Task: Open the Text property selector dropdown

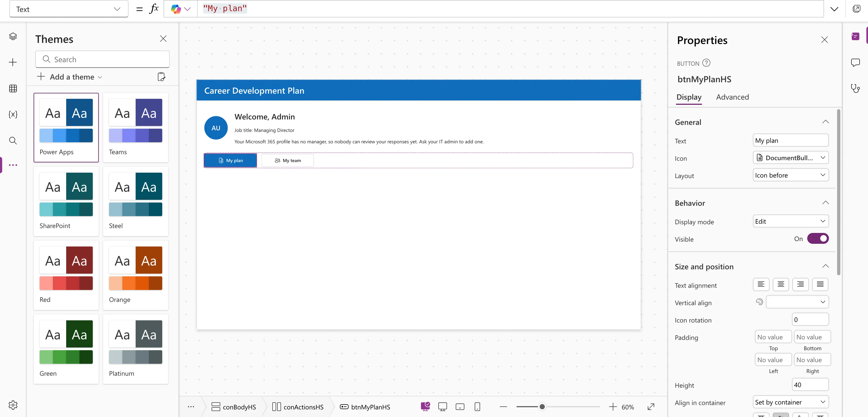Action: [68, 9]
